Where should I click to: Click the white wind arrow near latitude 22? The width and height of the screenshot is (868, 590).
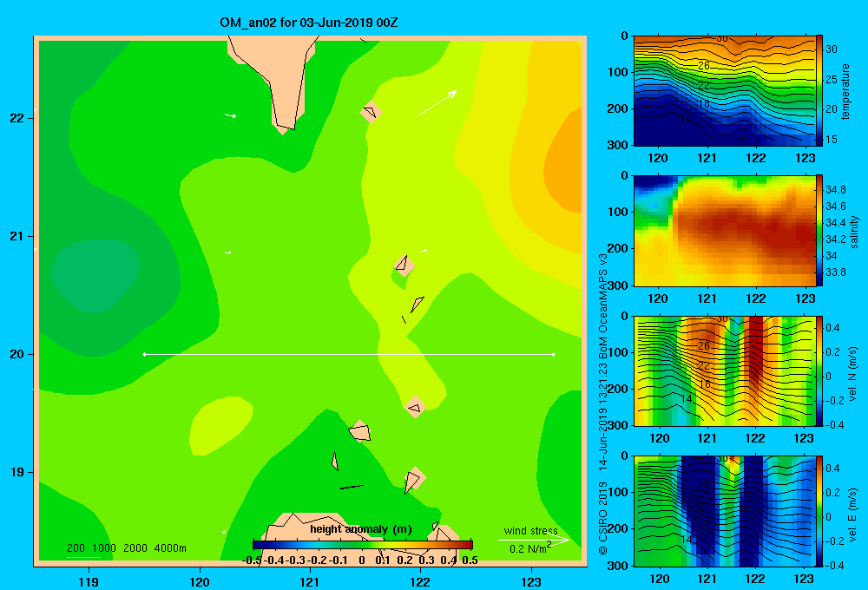pyautogui.click(x=437, y=102)
